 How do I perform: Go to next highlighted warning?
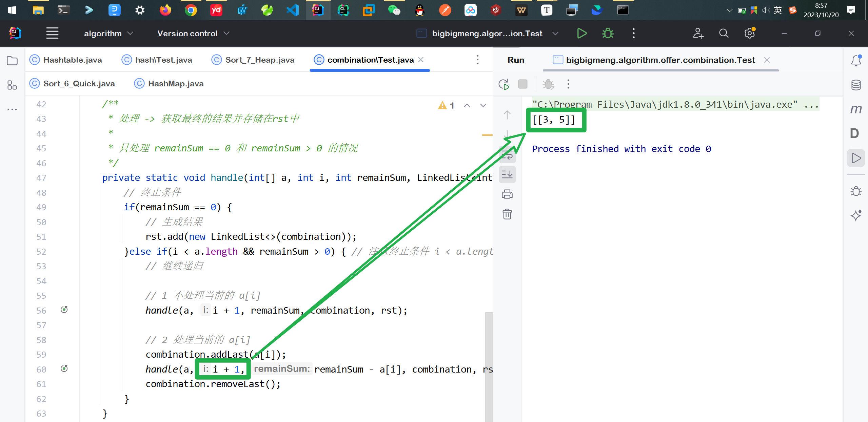click(x=483, y=105)
